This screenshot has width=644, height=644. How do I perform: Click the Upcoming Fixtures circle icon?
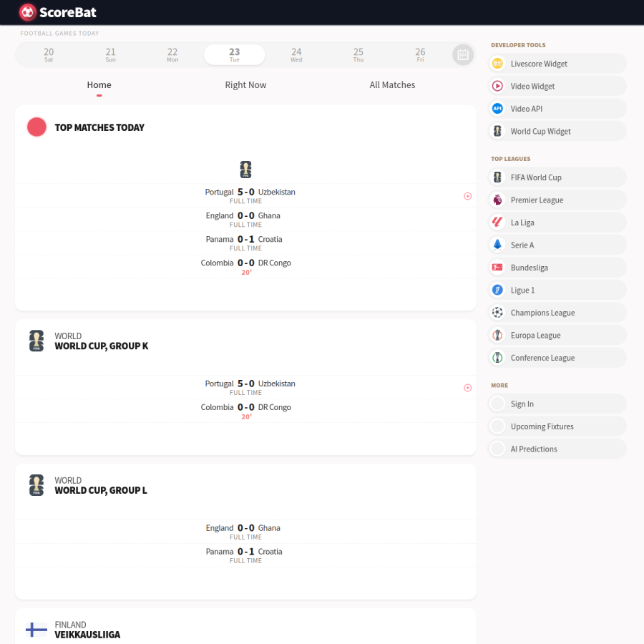pyautogui.click(x=497, y=426)
